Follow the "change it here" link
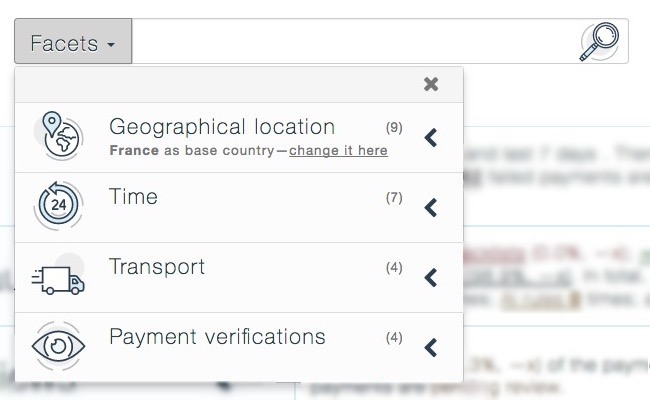The image size is (650, 400). 338,150
